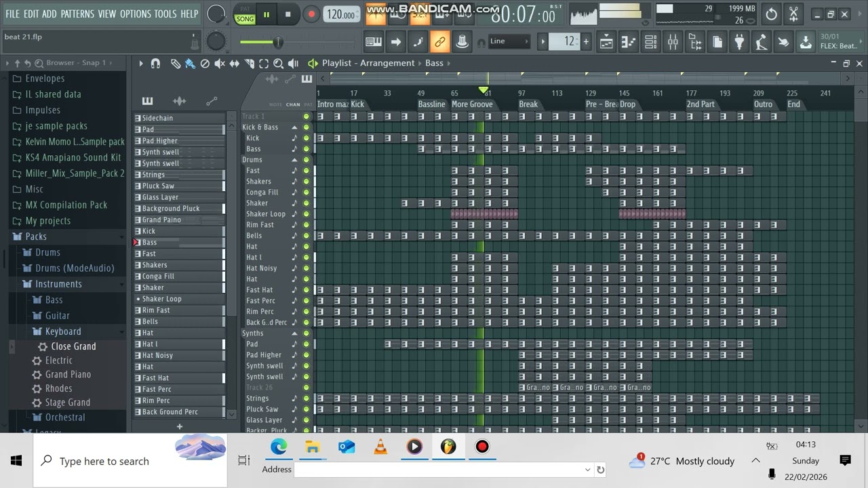Click the undo history circular arrow icon
The image size is (868, 488).
point(772,14)
